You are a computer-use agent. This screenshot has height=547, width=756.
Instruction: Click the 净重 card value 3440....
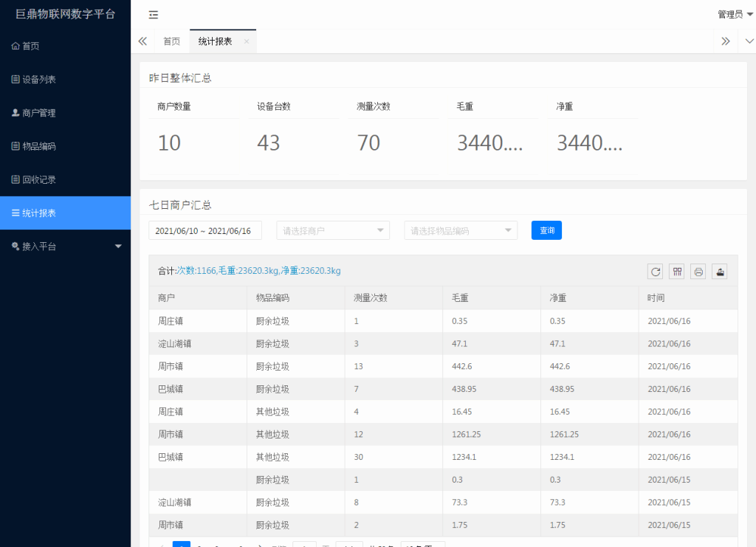click(590, 142)
